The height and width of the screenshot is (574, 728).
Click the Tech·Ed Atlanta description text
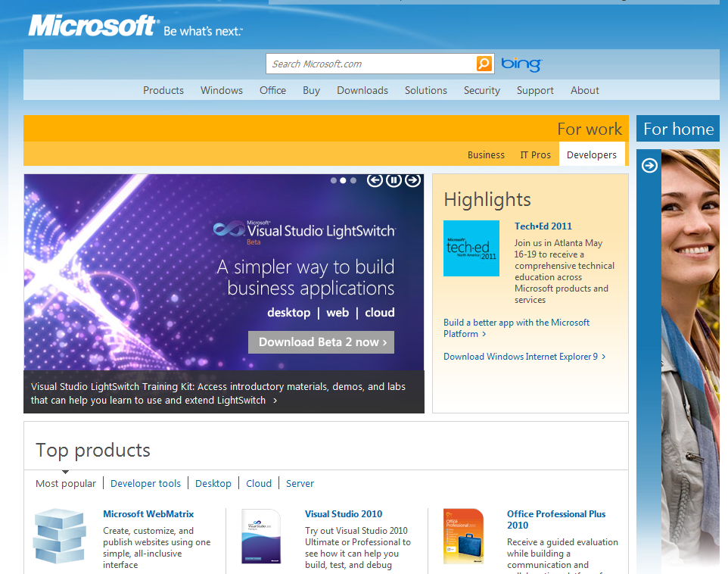click(x=564, y=271)
